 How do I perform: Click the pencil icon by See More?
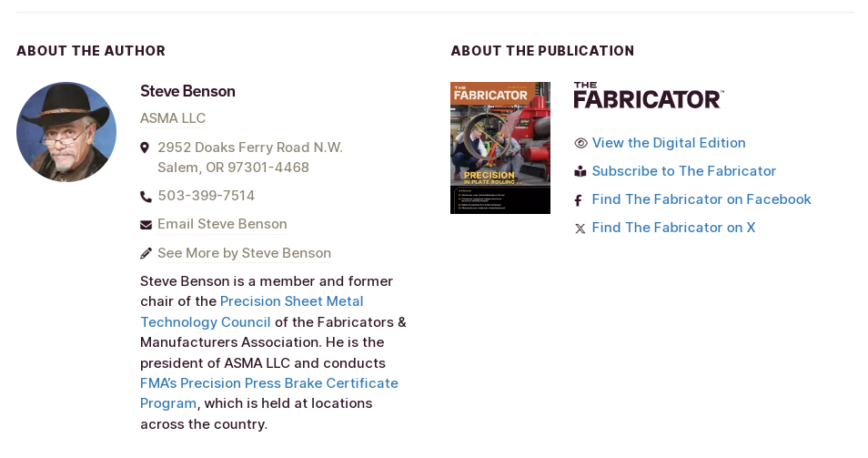tap(146, 253)
